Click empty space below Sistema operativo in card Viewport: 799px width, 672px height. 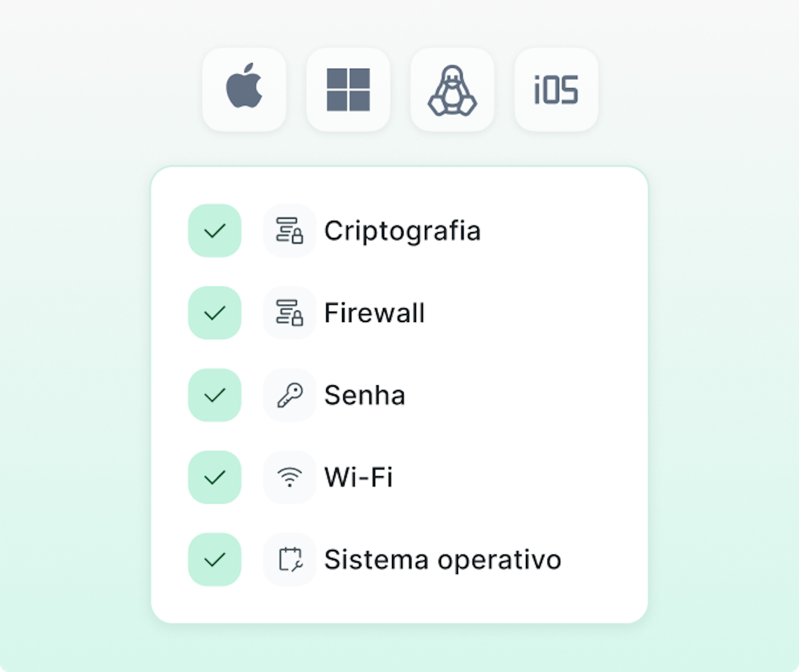tap(399, 603)
